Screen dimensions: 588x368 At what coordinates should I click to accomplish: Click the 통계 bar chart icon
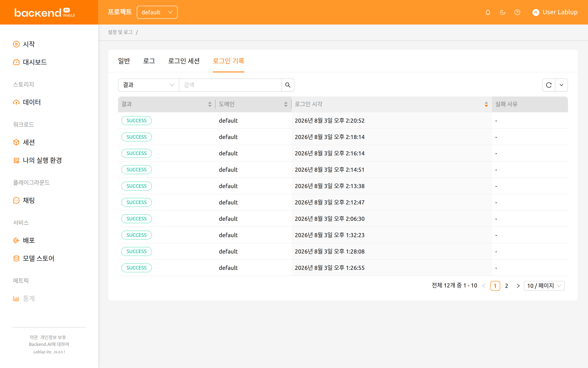(x=16, y=298)
